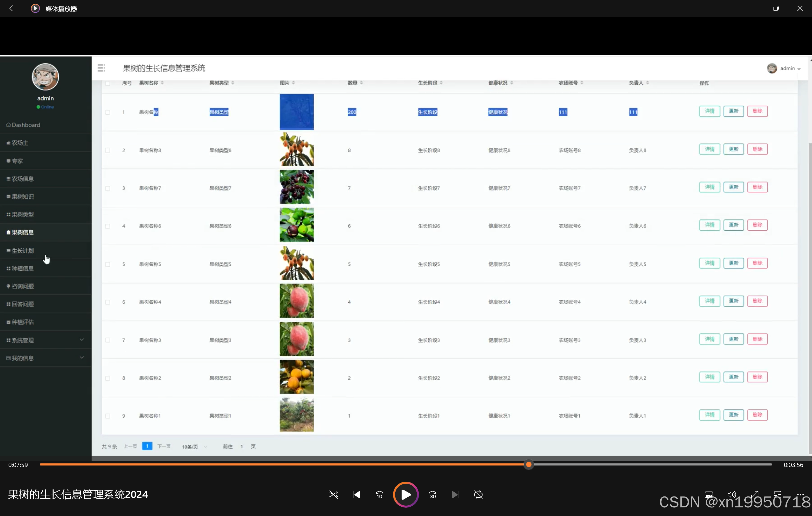This screenshot has width=812, height=516.
Task: Open 种植信息 in the sidebar
Action: (46, 268)
